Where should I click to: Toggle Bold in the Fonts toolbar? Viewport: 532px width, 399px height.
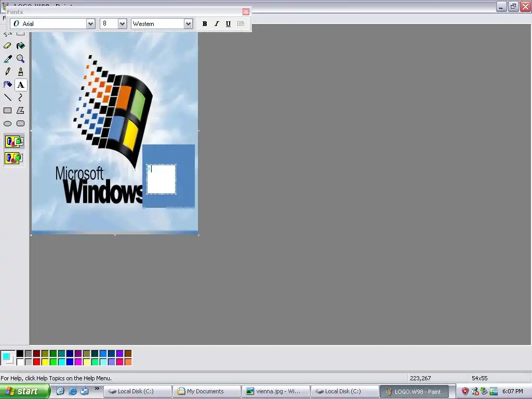(x=205, y=24)
